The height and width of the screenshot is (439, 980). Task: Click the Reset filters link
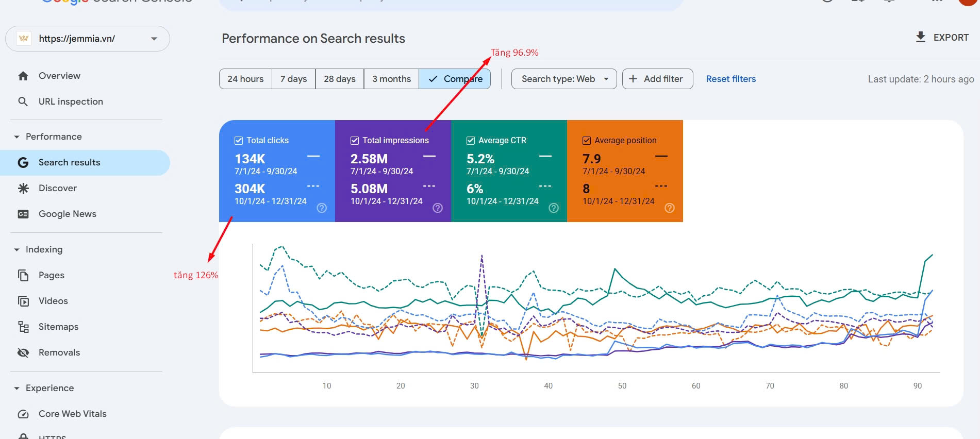(731, 79)
